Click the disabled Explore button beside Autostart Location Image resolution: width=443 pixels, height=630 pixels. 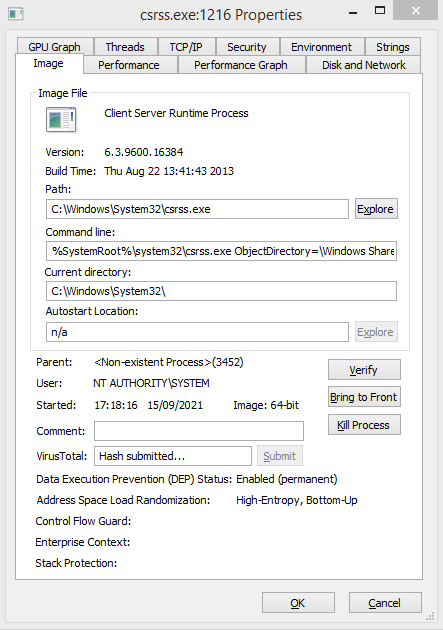(376, 332)
